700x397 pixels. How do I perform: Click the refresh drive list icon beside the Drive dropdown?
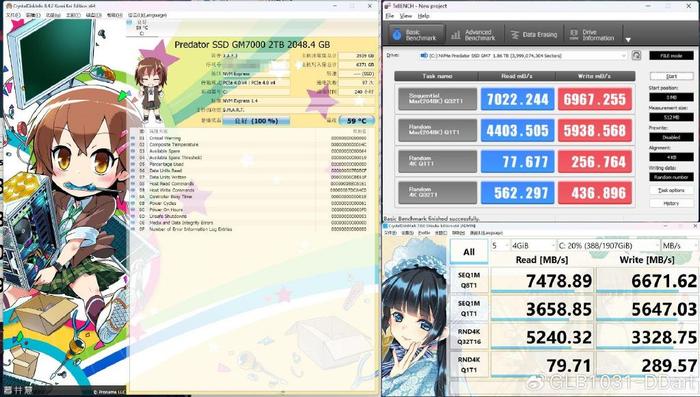636,55
